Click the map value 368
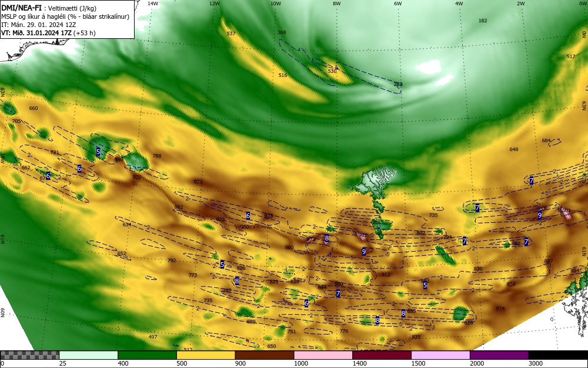This screenshot has height=368, width=588. [x=282, y=32]
